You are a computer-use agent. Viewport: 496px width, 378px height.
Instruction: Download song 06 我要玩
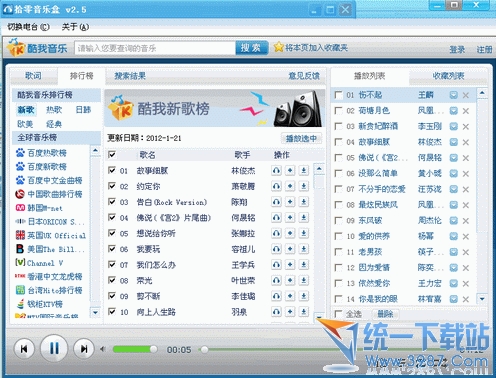point(304,249)
